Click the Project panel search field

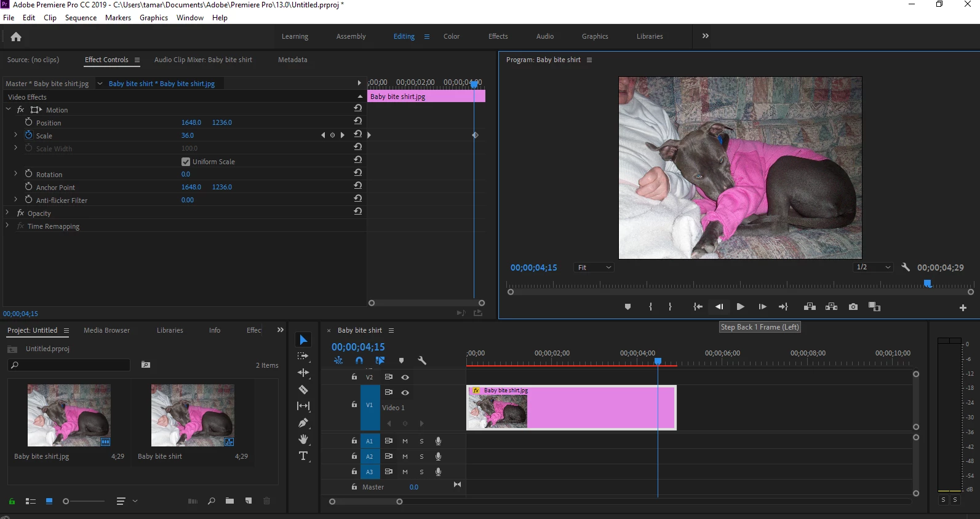coord(69,365)
